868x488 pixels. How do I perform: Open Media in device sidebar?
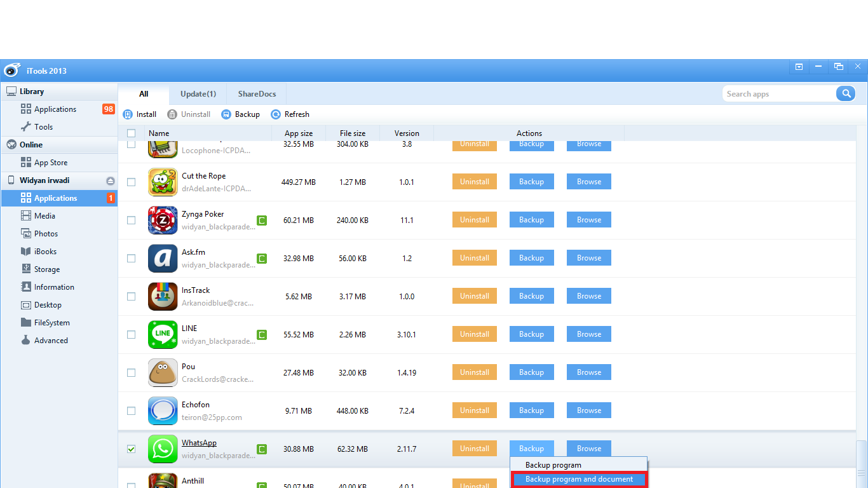[x=59, y=216]
